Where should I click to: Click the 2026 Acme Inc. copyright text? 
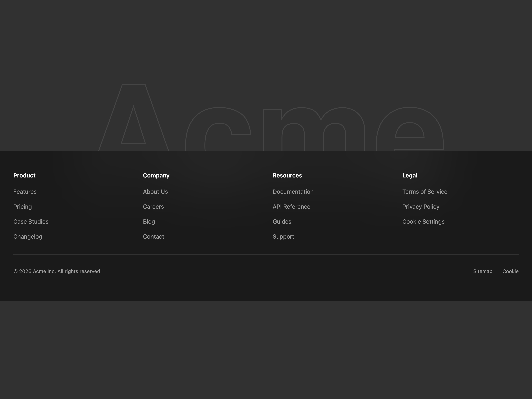coord(57,271)
